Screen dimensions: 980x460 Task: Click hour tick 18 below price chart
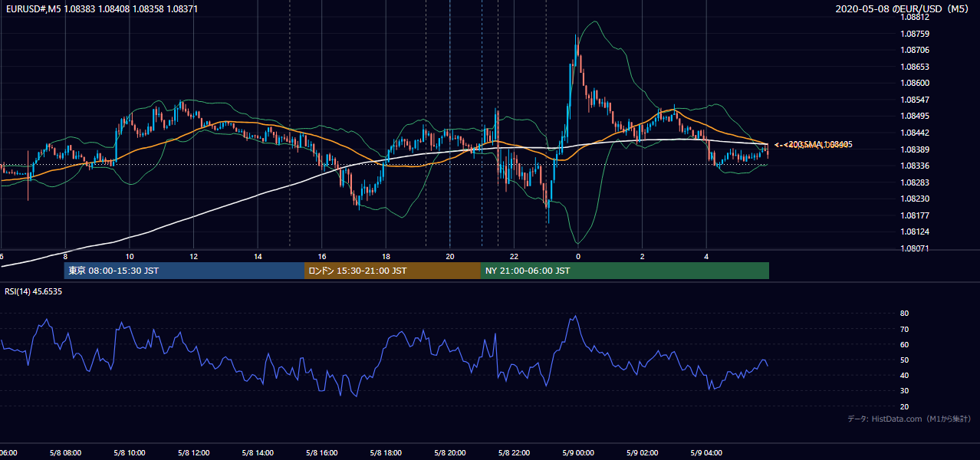386,257
